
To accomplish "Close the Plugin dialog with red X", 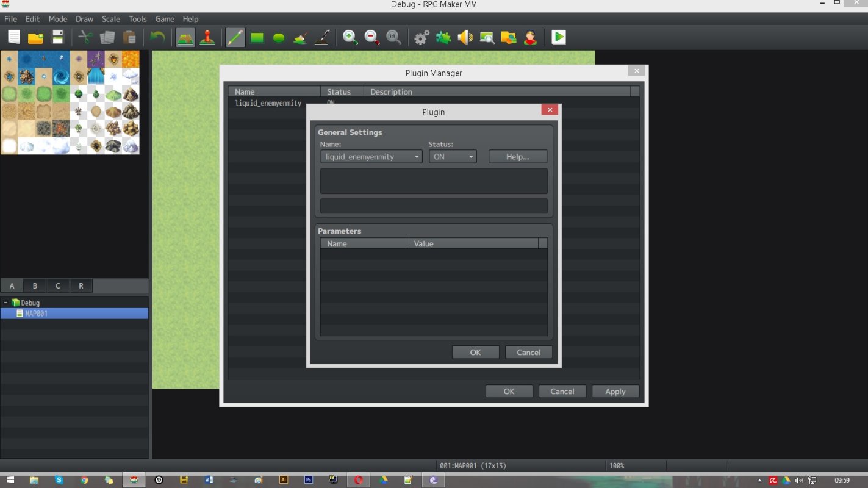I will 550,110.
